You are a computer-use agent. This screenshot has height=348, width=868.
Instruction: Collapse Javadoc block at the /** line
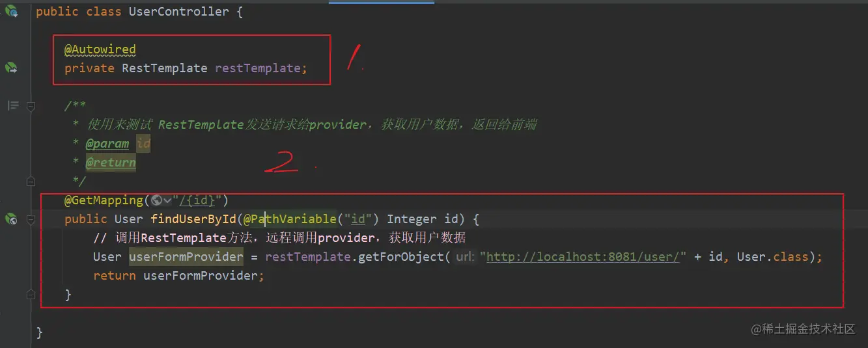point(31,106)
